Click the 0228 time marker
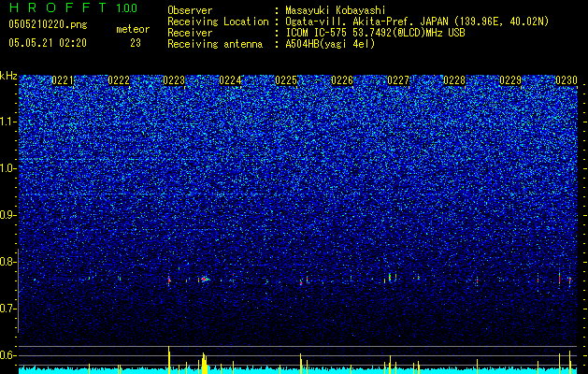Viewport: 588px width, 374px height. pos(454,80)
